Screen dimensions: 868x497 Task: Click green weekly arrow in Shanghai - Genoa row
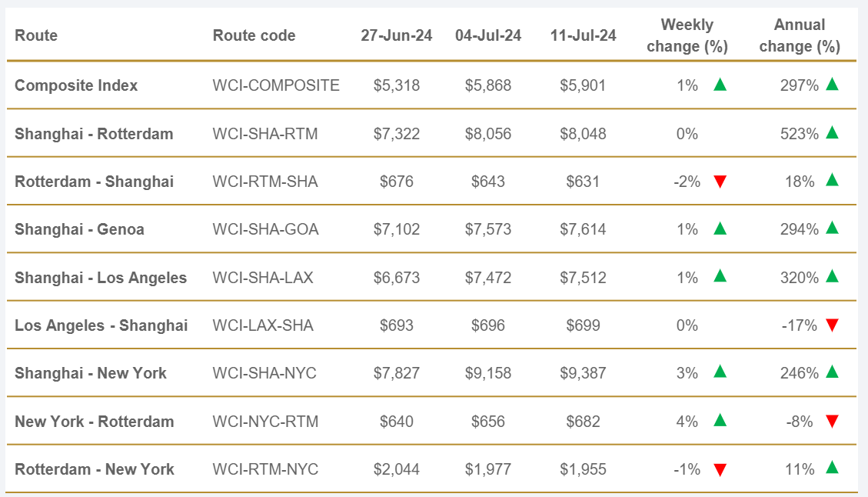720,228
